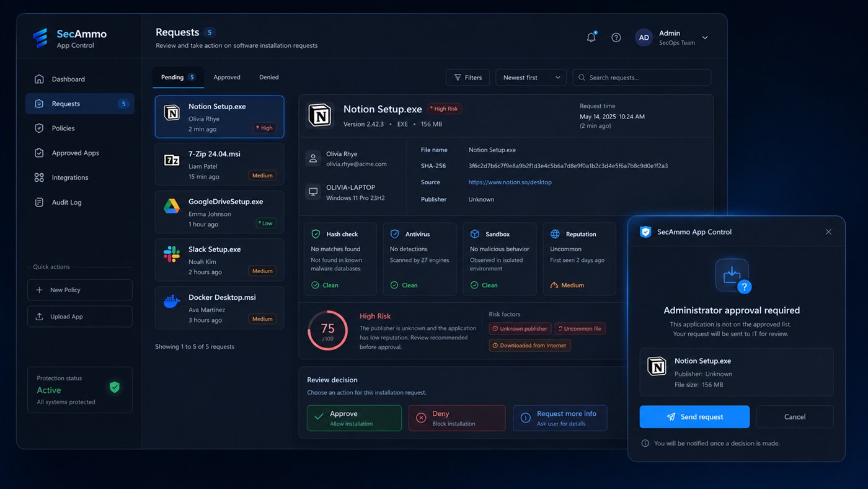
Task: Click the Medium badge on Slack Setup.exe
Action: point(262,271)
